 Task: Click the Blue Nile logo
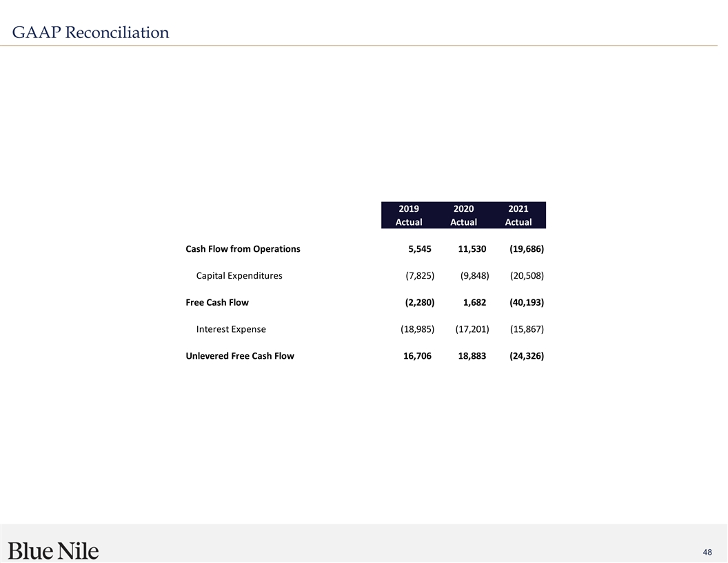coord(54,551)
